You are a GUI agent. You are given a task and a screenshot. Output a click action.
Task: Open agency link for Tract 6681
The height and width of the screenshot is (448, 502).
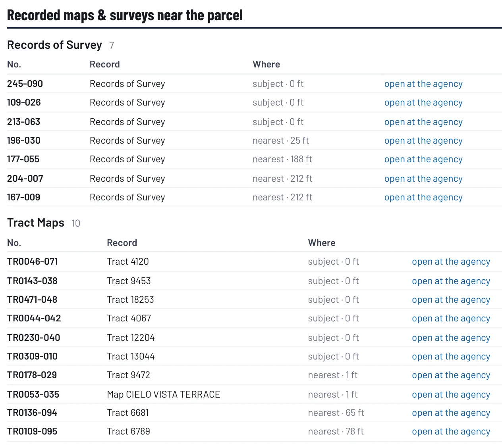[x=451, y=413]
